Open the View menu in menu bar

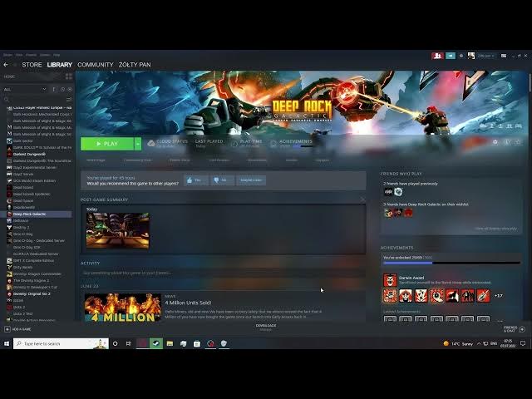click(x=19, y=55)
